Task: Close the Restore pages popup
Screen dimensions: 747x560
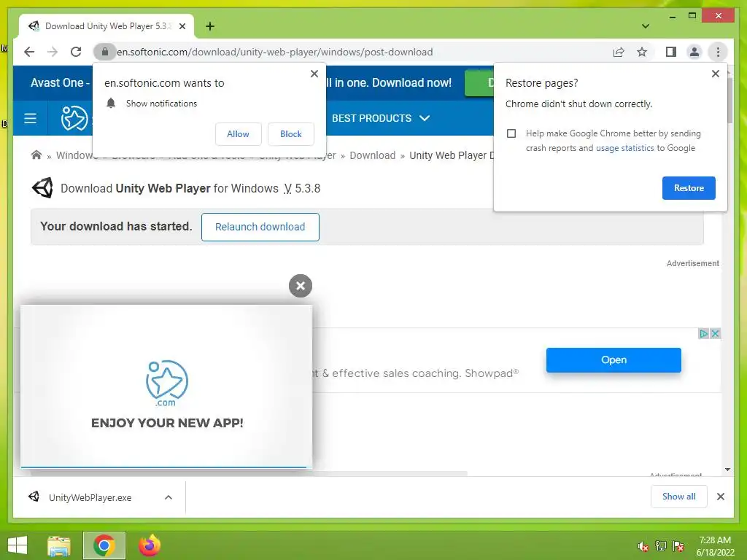Action: (x=715, y=74)
